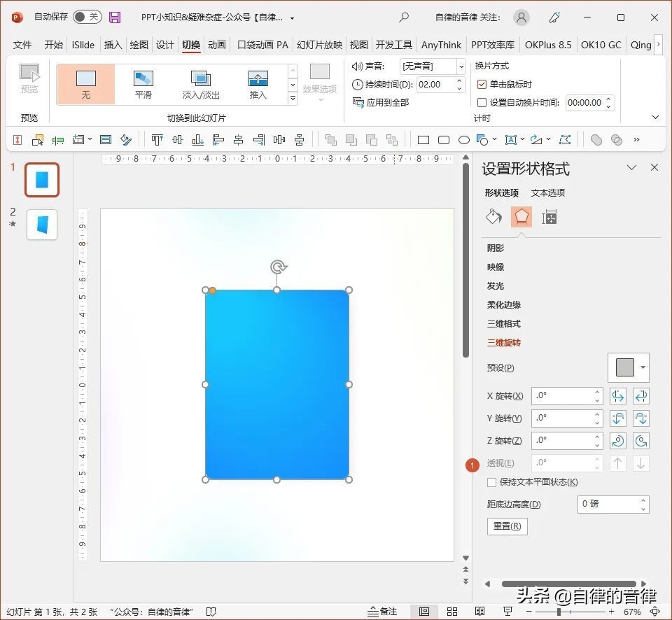The width and height of the screenshot is (672, 620).
Task: Select the Rectangle shape tool
Action: click(x=423, y=140)
